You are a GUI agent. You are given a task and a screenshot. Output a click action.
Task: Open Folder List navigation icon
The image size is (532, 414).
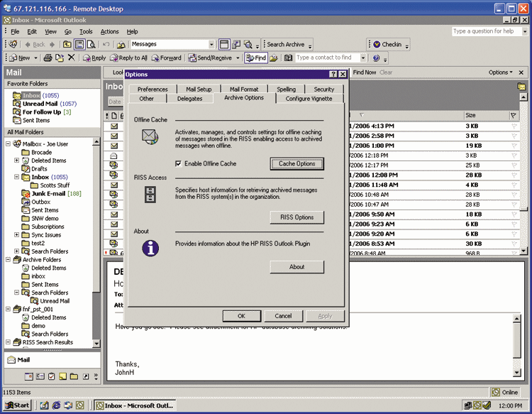(74, 376)
